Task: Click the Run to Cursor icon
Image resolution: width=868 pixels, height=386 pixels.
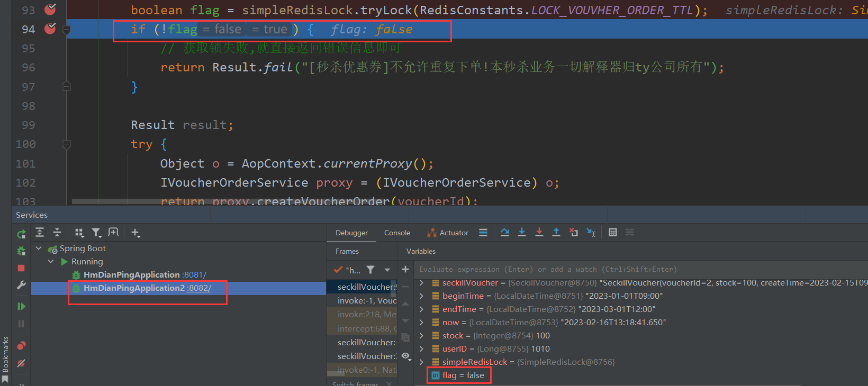Action: pyautogui.click(x=591, y=232)
